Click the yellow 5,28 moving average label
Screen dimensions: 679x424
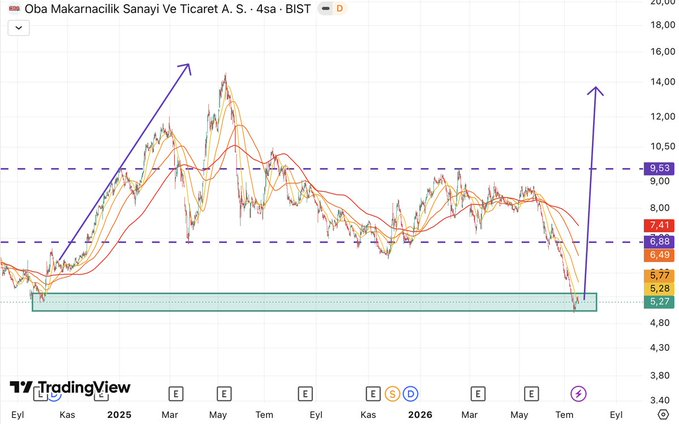[x=659, y=288]
